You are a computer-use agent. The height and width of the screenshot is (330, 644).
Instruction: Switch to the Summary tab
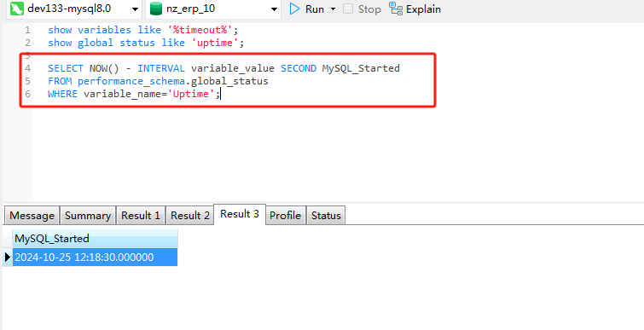point(88,216)
